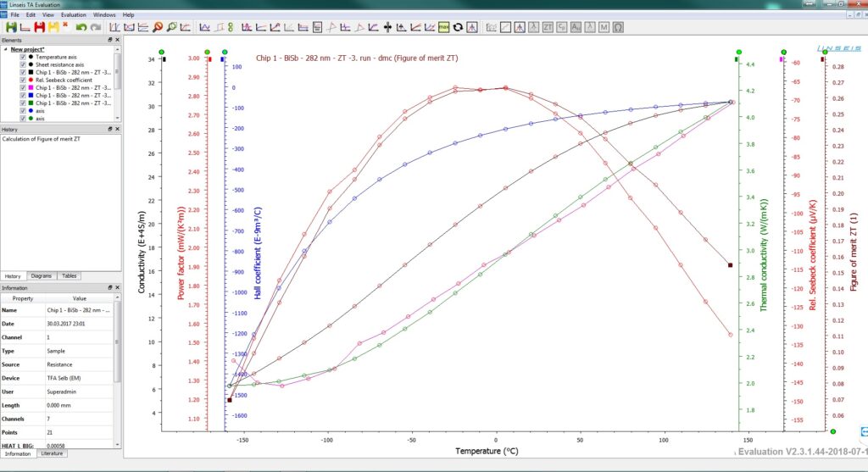Viewport: 868px width, 472px height.
Task: Select the Rel. Seebeck coefficient tree item
Action: [x=64, y=81]
